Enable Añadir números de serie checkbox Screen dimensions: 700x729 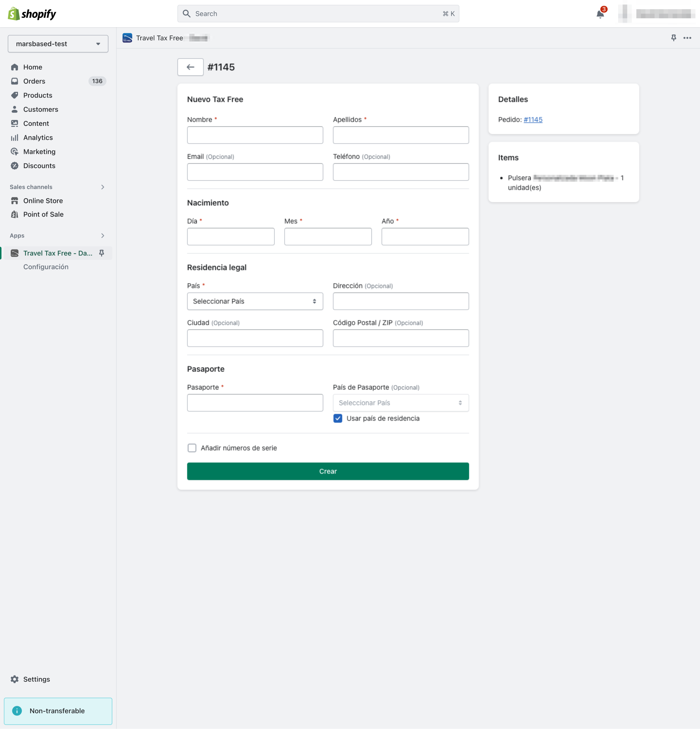point(192,448)
